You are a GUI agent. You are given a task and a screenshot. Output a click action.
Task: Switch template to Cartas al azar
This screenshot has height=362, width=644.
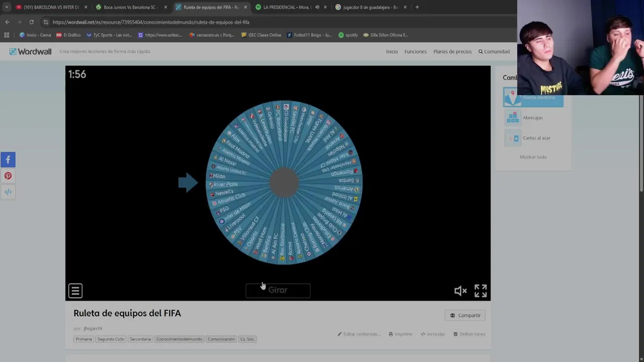tap(533, 138)
